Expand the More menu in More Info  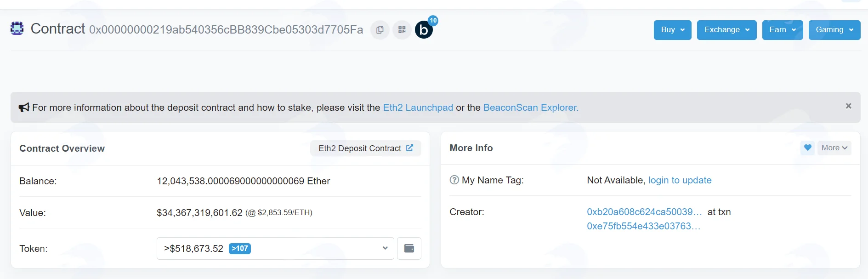834,148
